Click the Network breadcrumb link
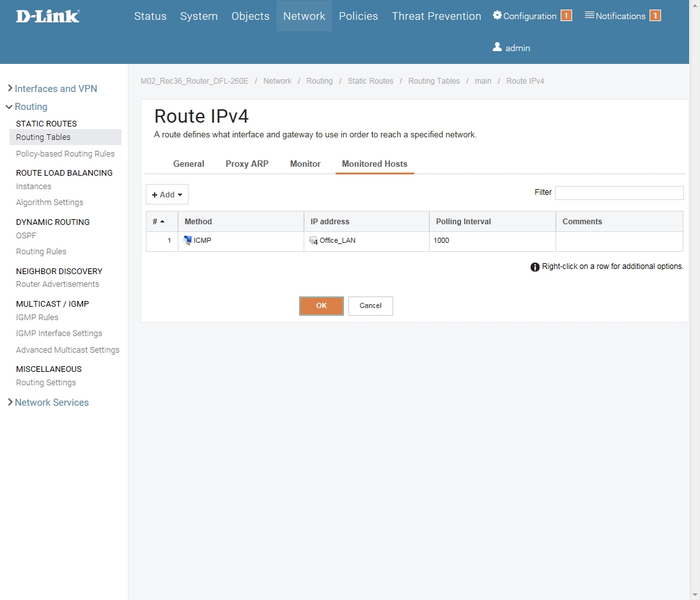 point(277,81)
